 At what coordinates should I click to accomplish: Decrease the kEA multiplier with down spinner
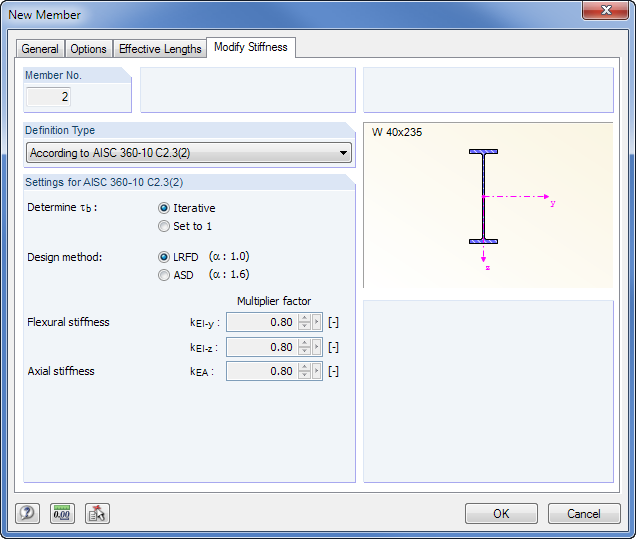pyautogui.click(x=304, y=375)
